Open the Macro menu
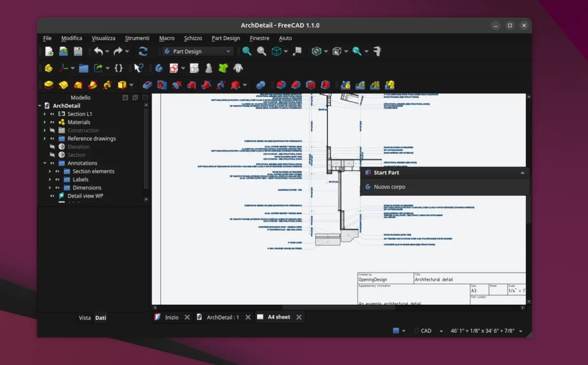 pos(167,38)
